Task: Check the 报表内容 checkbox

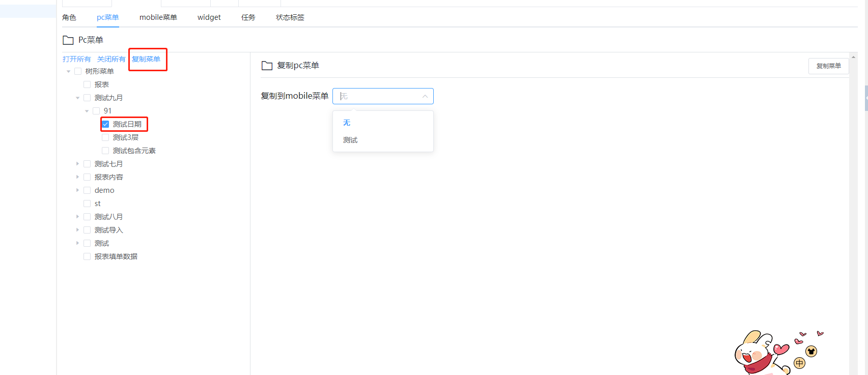Action: coord(87,177)
